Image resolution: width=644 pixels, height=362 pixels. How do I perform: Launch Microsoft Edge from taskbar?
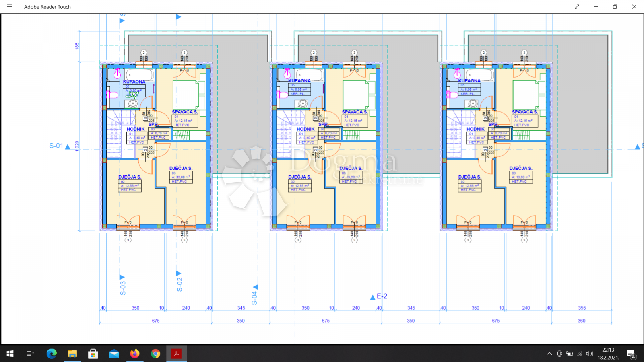[52, 354]
